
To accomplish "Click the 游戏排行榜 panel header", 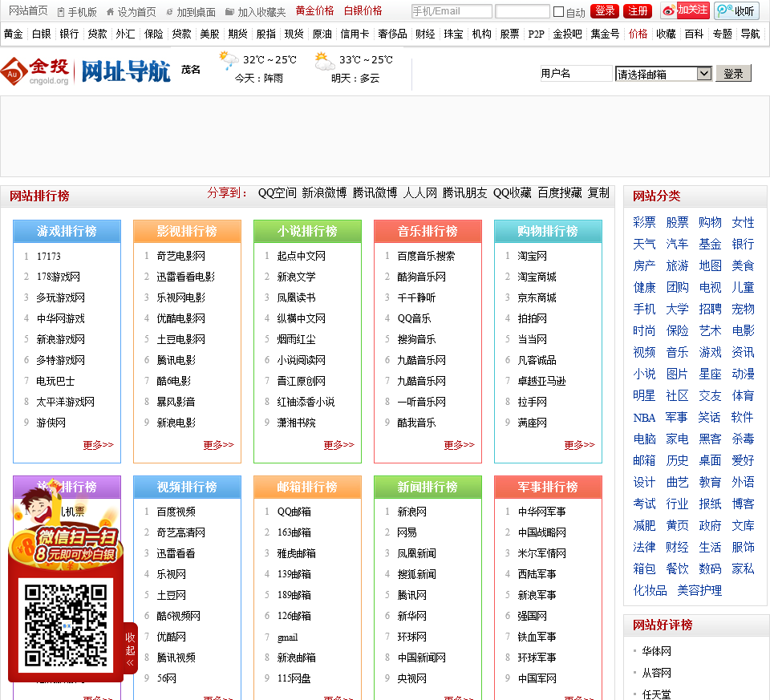I will pos(67,231).
